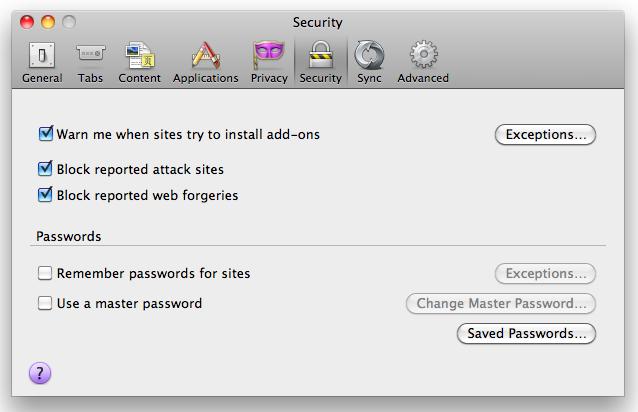This screenshot has height=412, width=638.
Task: Check Use a master password
Action: click(x=45, y=303)
